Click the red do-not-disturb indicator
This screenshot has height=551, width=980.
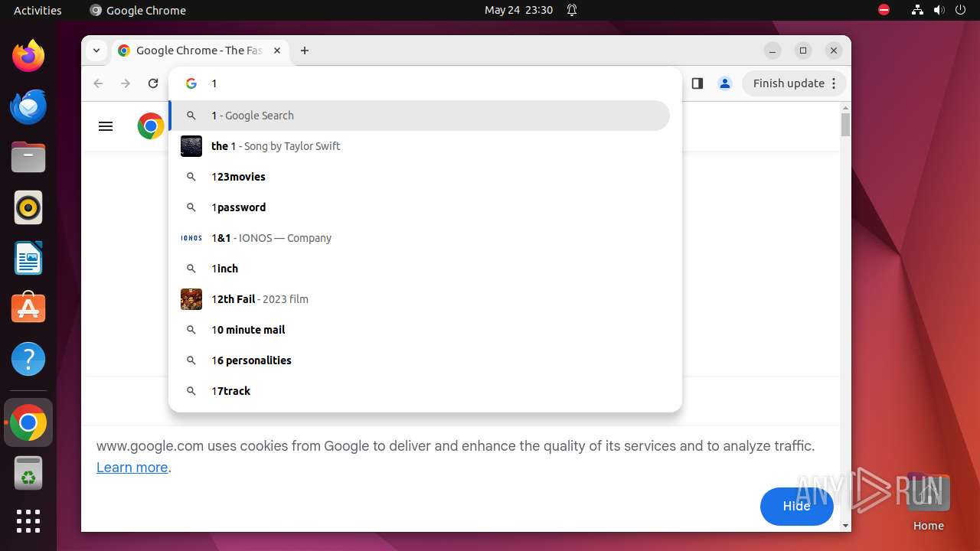click(884, 10)
